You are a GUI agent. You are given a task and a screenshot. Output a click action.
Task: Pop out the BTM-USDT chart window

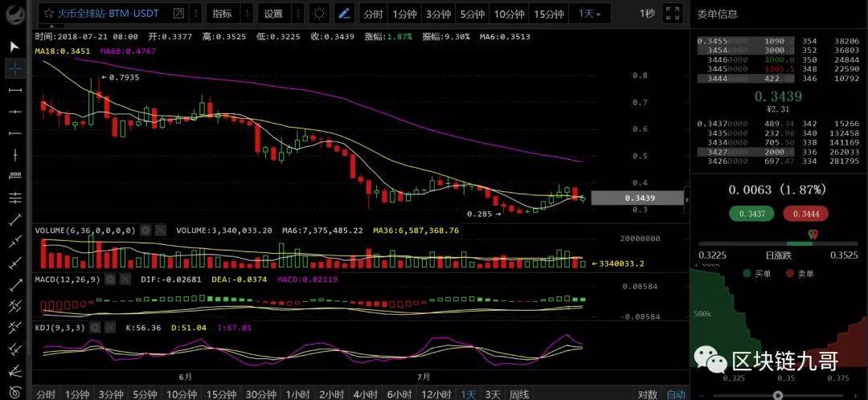(178, 14)
